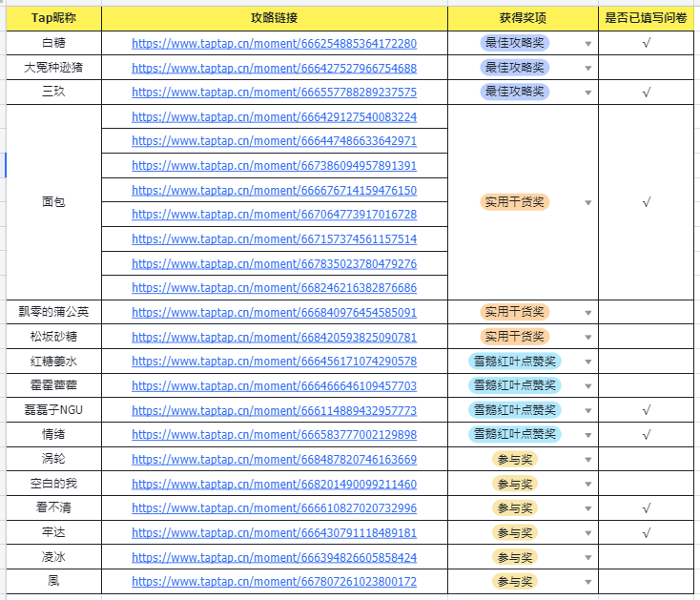
Task: Toggle the questionnaire checkmark for 白糖
Action: pyautogui.click(x=646, y=43)
